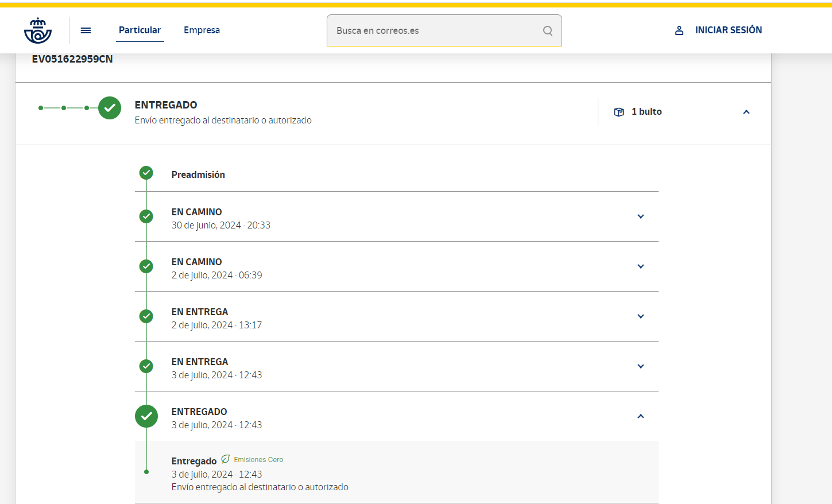Click the search magnifier icon

pyautogui.click(x=548, y=30)
